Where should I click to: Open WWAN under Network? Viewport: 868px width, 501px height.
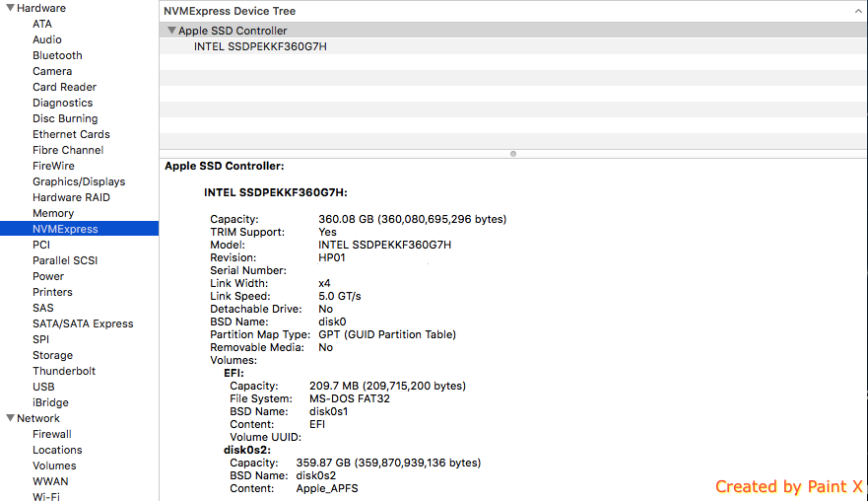pyautogui.click(x=50, y=481)
